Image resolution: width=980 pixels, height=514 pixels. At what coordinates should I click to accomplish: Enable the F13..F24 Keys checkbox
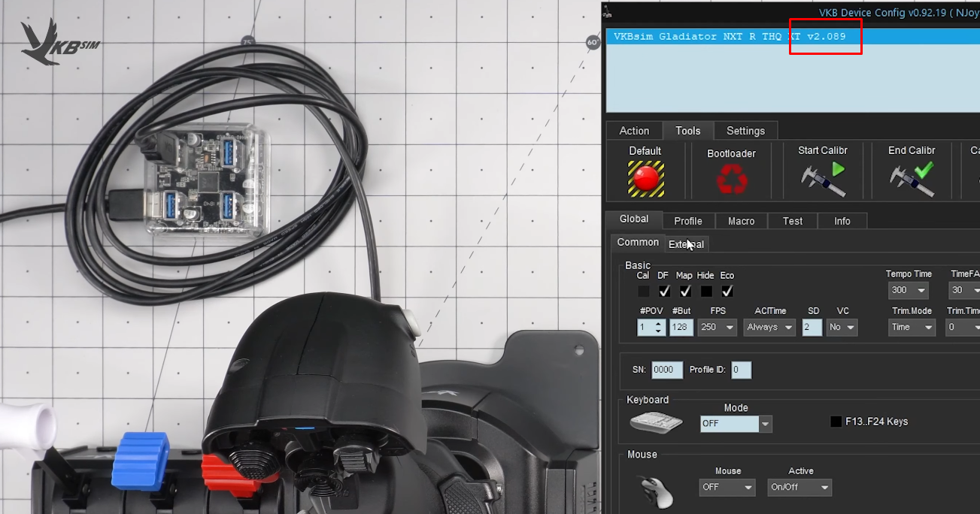[836, 422]
